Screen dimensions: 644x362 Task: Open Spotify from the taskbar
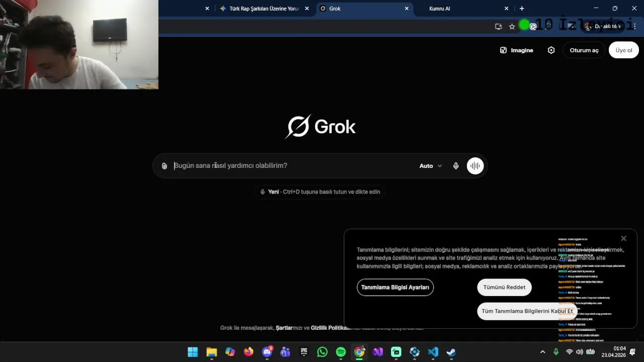[x=341, y=352]
